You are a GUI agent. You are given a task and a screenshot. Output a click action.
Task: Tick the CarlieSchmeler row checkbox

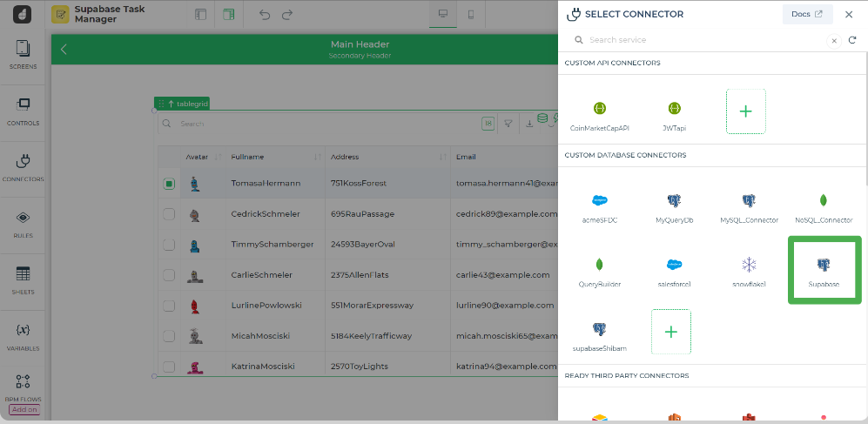tap(169, 275)
